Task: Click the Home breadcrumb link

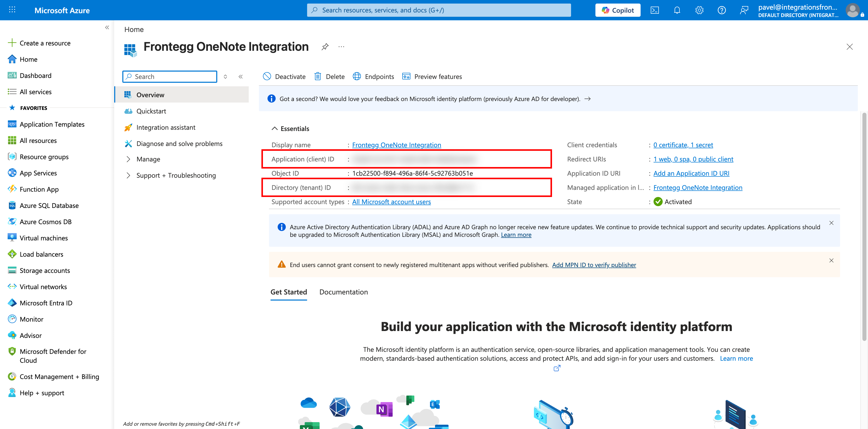Action: point(134,29)
